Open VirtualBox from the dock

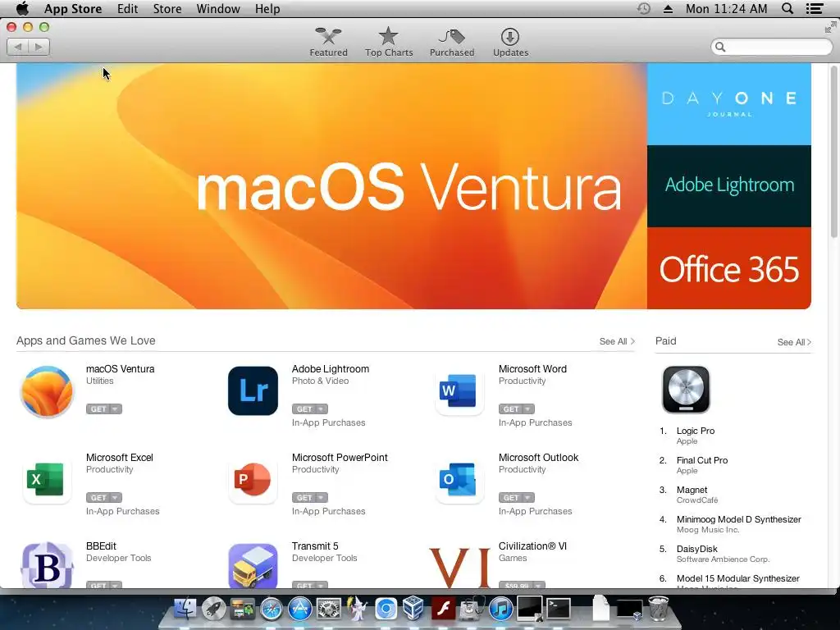(413, 609)
